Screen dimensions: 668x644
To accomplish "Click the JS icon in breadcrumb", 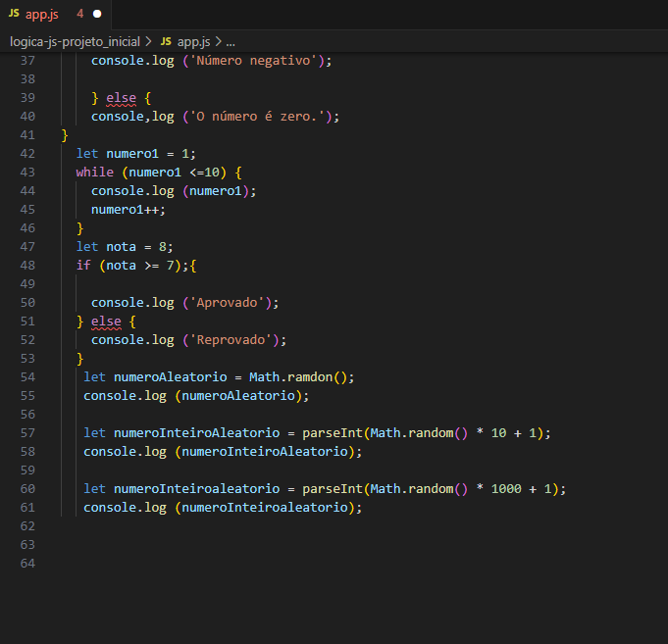I will click(x=166, y=41).
